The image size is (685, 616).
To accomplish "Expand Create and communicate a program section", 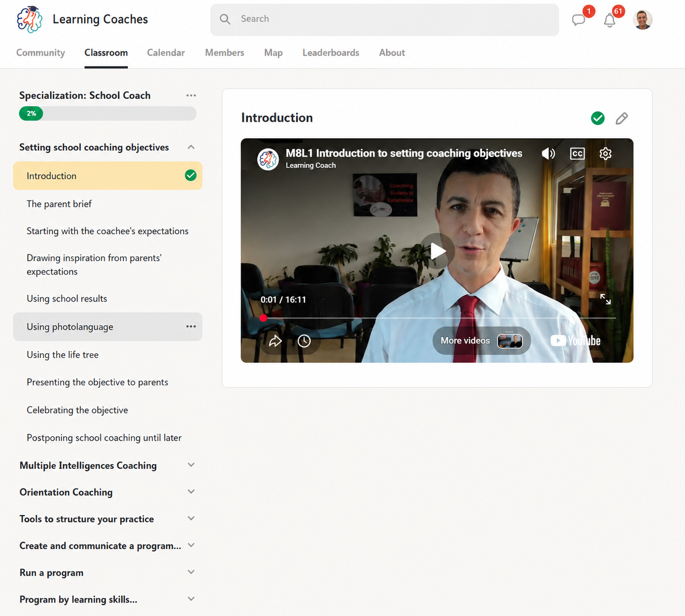I will (x=191, y=546).
